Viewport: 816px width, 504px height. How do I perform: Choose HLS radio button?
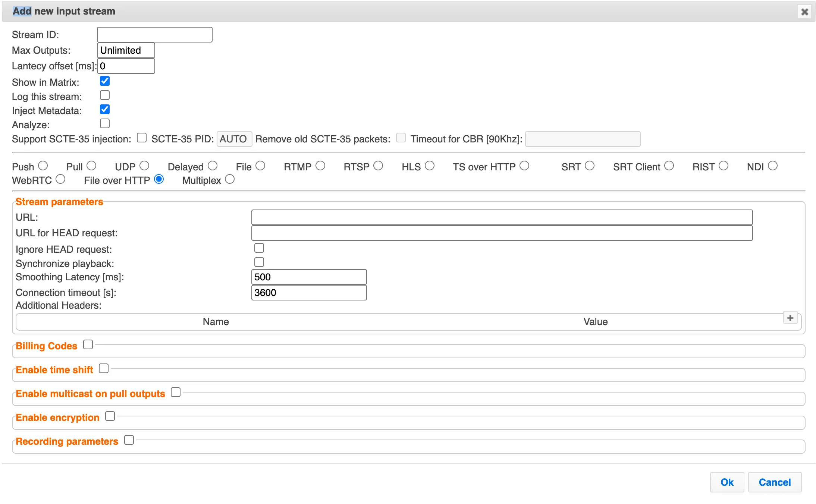click(430, 166)
